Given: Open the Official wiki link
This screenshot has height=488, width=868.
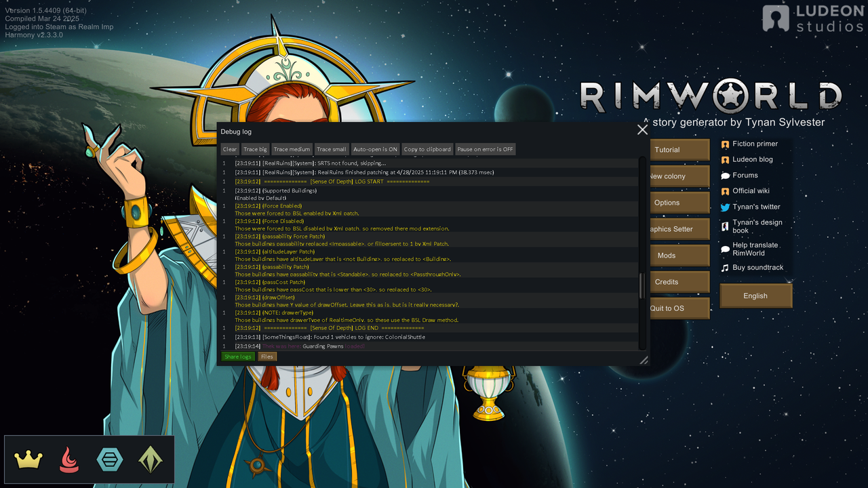Looking at the screenshot, I should coord(751,190).
